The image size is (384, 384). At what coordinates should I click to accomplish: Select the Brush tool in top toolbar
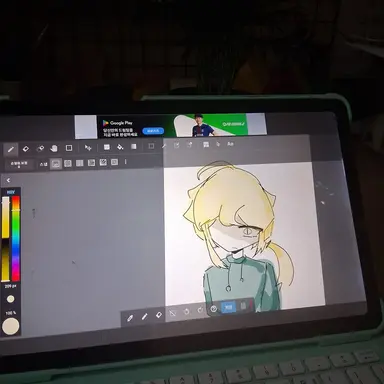(x=10, y=149)
